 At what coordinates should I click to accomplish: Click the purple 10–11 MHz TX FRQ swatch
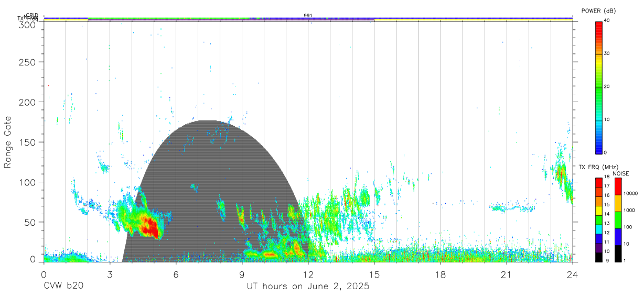[x=599, y=247]
